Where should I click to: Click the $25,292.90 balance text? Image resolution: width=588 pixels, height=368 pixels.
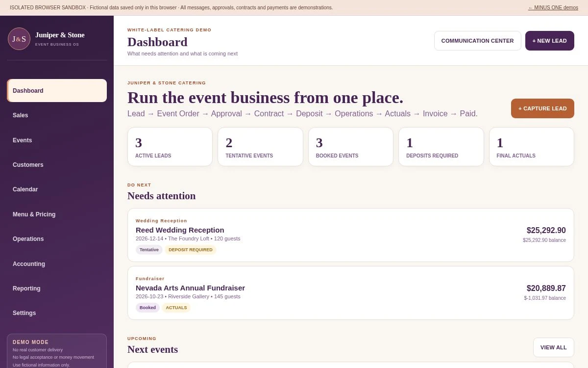544,240
